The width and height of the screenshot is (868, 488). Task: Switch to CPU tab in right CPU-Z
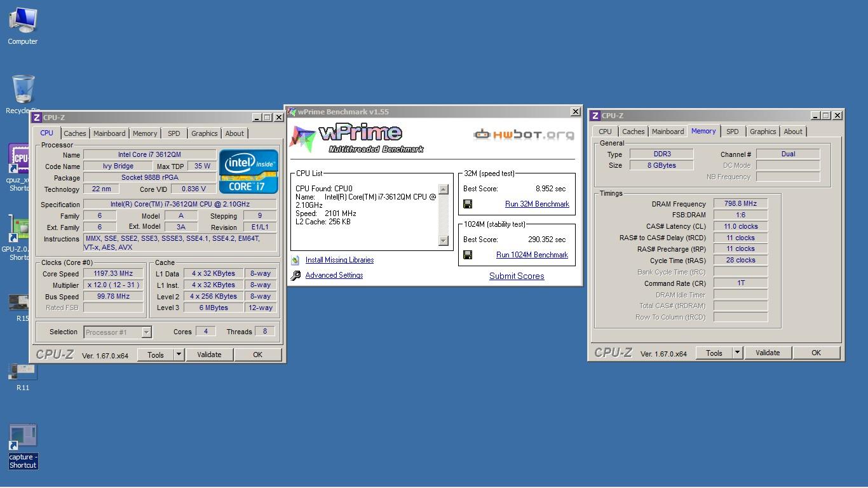(605, 132)
